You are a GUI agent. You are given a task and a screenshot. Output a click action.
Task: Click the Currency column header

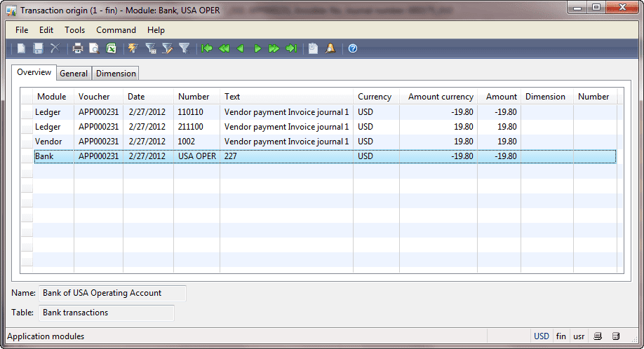pyautogui.click(x=375, y=97)
